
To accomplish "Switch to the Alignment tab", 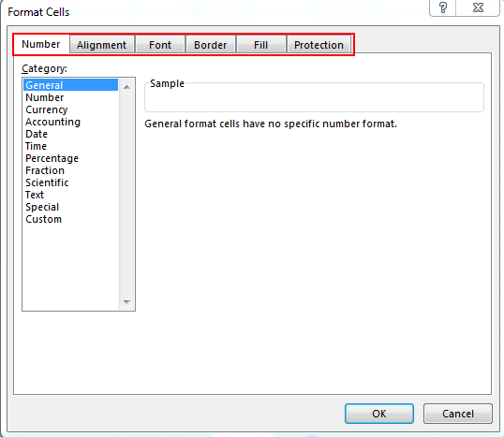I will [x=101, y=45].
